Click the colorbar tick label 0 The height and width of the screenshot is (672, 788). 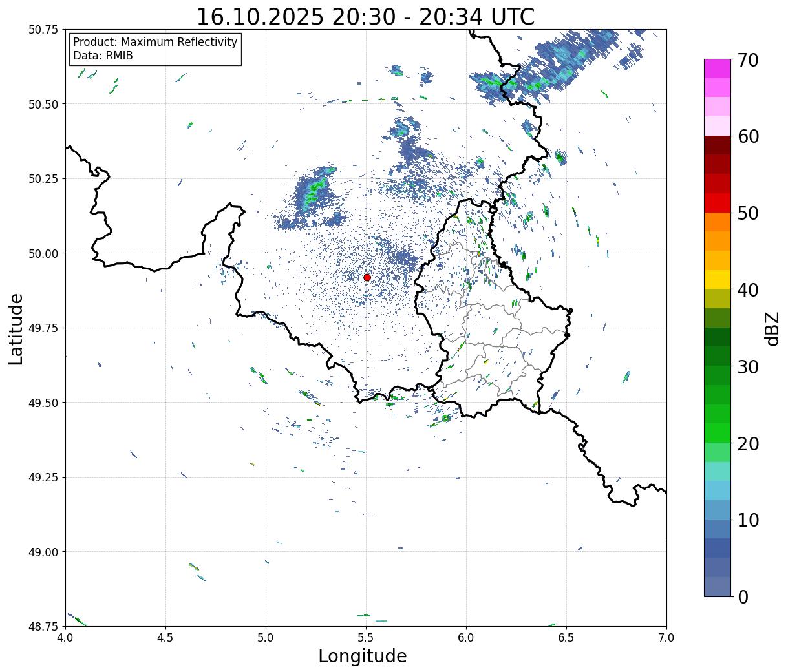pos(743,597)
